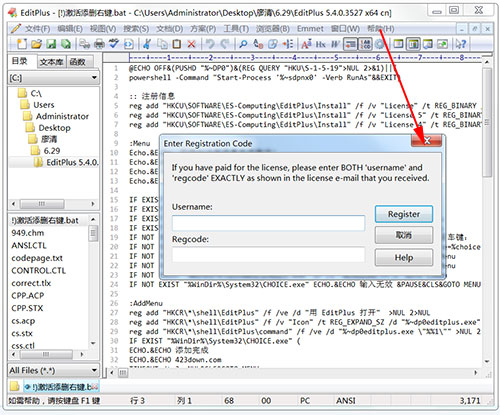The image size is (500, 415).
Task: Select the Users folder in tree
Action: 44,105
